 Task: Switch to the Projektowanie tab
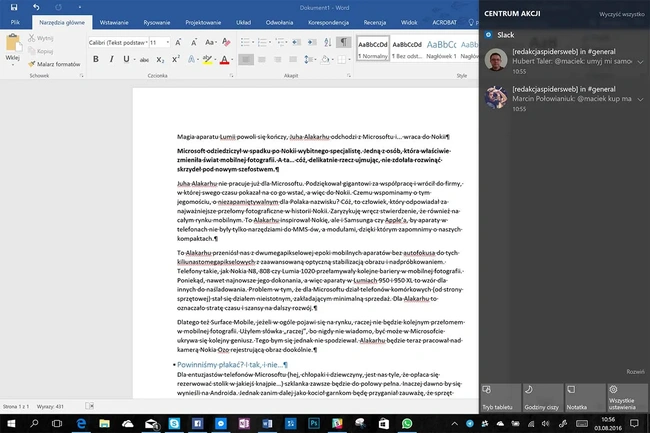(x=203, y=22)
